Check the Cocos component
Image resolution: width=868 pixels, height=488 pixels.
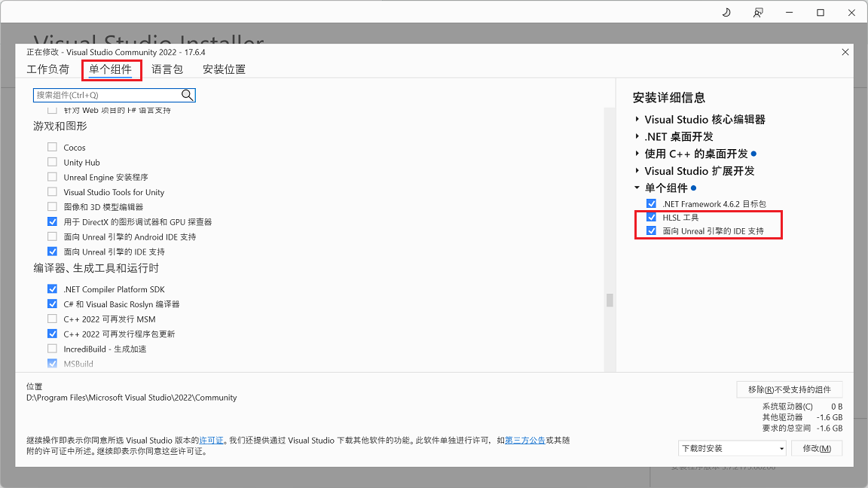click(x=52, y=147)
